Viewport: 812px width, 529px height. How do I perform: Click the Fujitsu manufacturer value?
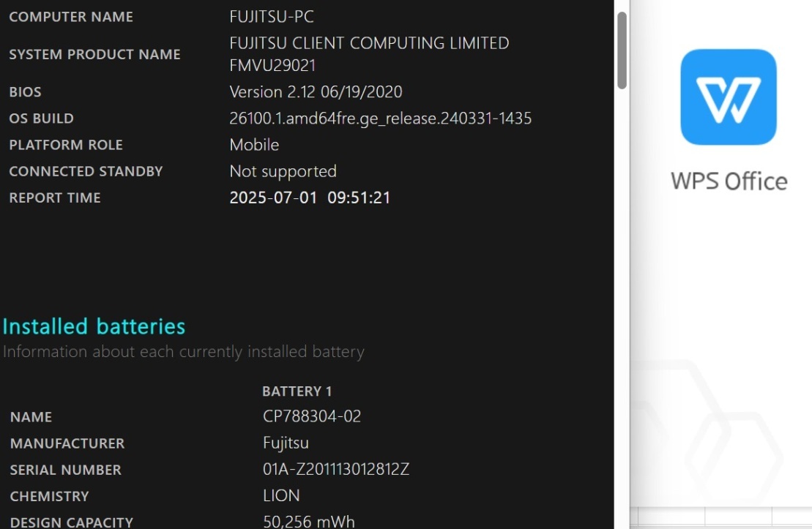[286, 443]
